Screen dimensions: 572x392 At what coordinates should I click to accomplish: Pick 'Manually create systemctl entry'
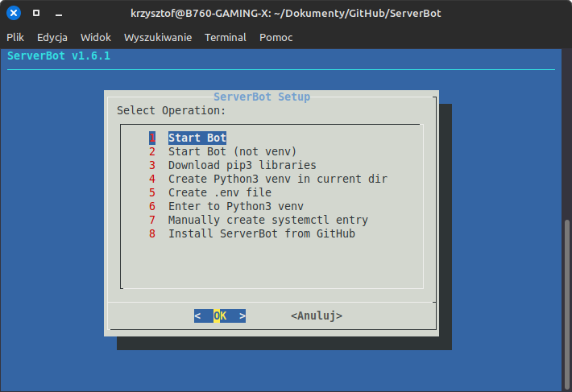coord(267,220)
